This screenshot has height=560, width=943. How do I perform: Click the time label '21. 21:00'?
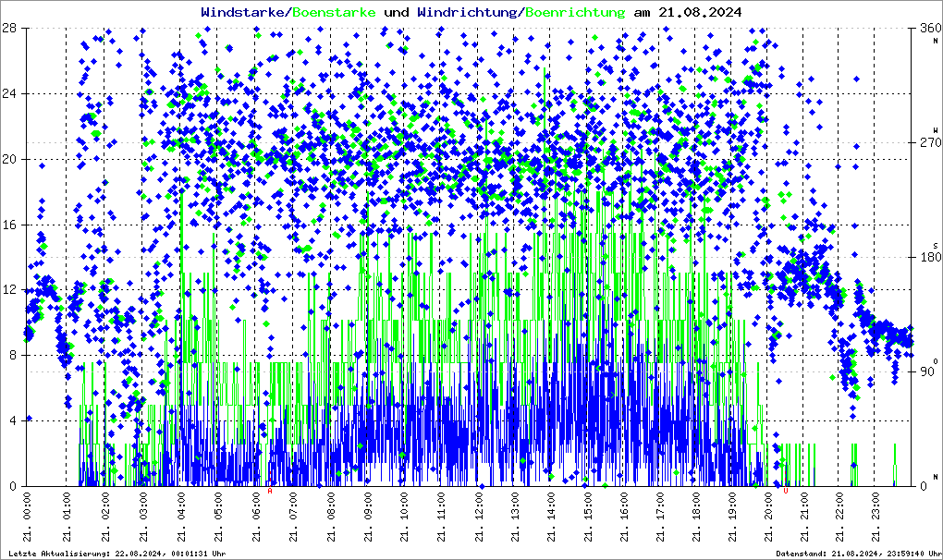(803, 517)
